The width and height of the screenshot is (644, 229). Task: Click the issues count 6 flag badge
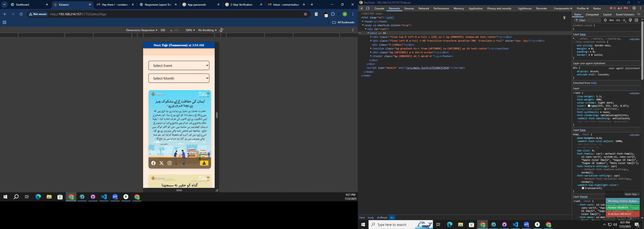626,8
